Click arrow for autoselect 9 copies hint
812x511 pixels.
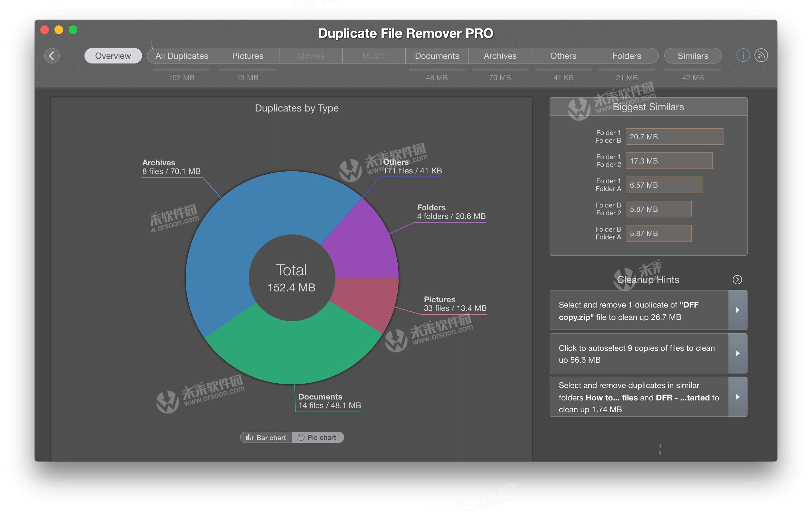[x=737, y=353]
